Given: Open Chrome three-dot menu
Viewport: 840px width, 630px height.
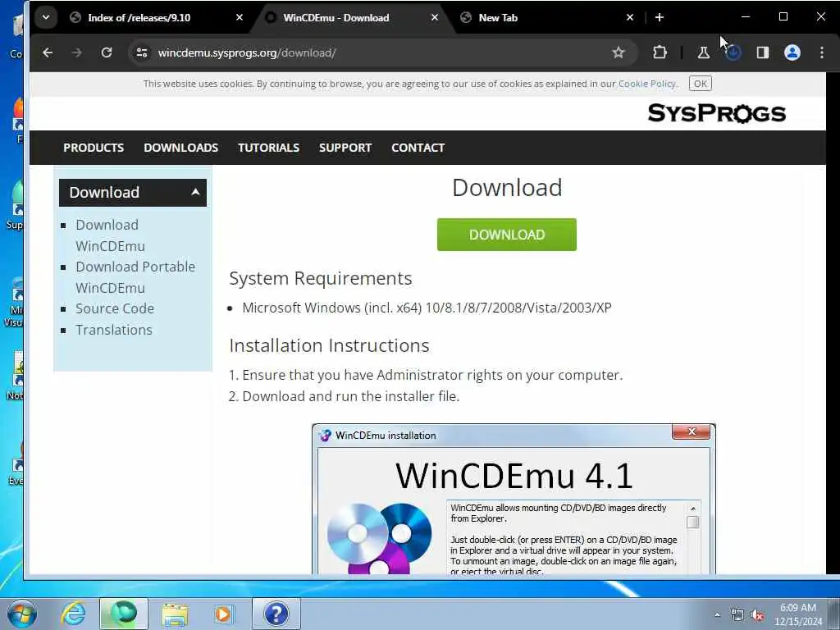Looking at the screenshot, I should tap(822, 52).
